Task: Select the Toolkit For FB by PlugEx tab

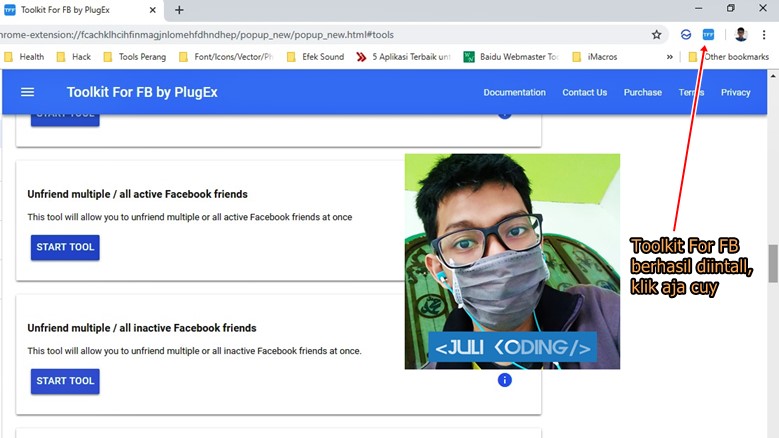Action: click(80, 10)
